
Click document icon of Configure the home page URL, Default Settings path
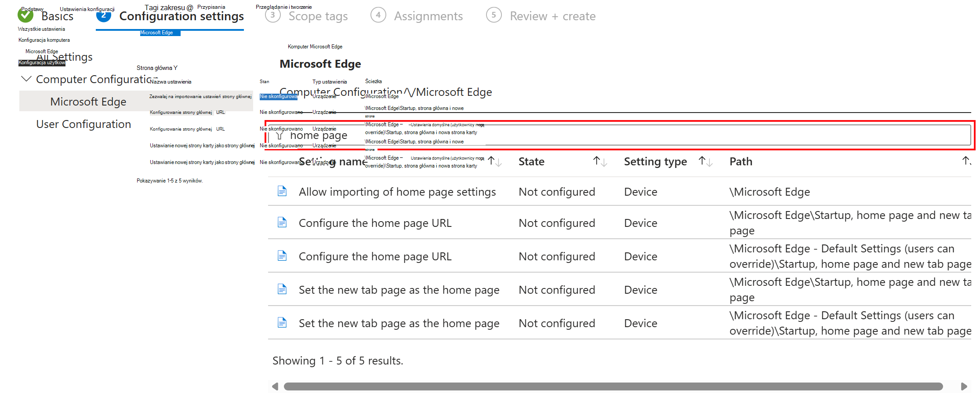282,256
